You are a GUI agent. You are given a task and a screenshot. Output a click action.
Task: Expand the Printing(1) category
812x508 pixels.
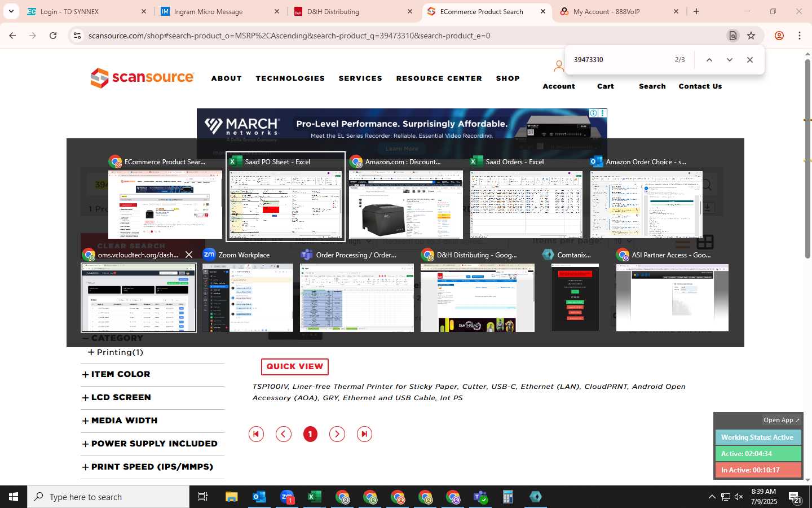(x=116, y=352)
